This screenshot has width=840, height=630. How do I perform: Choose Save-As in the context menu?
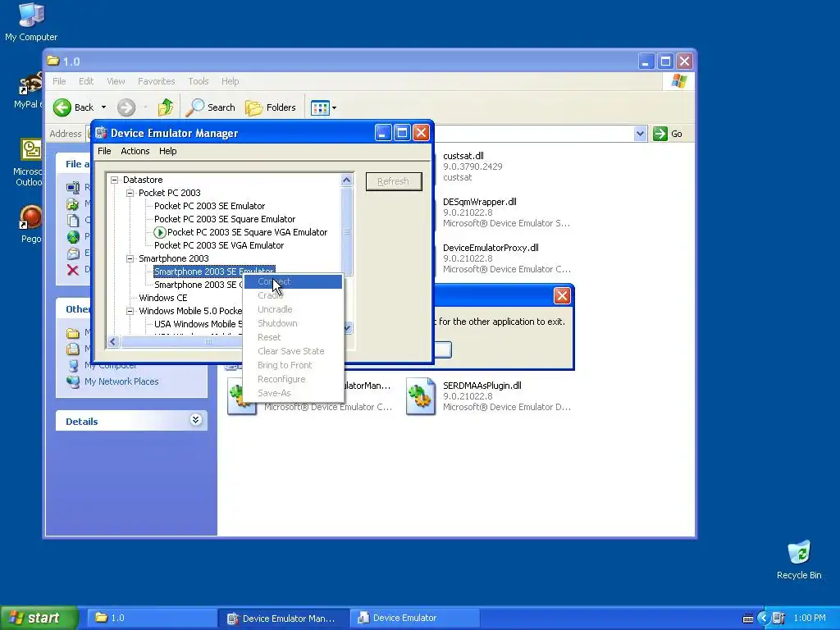coord(293,393)
